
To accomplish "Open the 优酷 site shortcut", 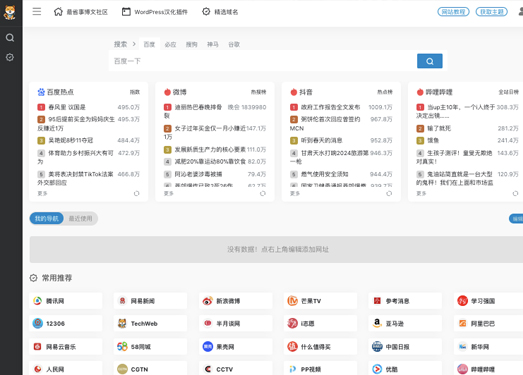I will 405,369.
